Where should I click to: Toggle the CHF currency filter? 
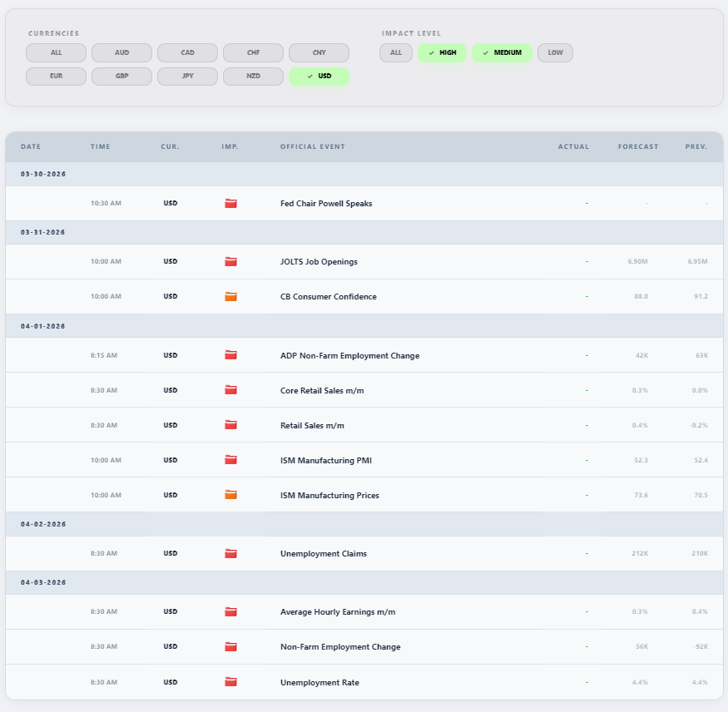(x=254, y=52)
